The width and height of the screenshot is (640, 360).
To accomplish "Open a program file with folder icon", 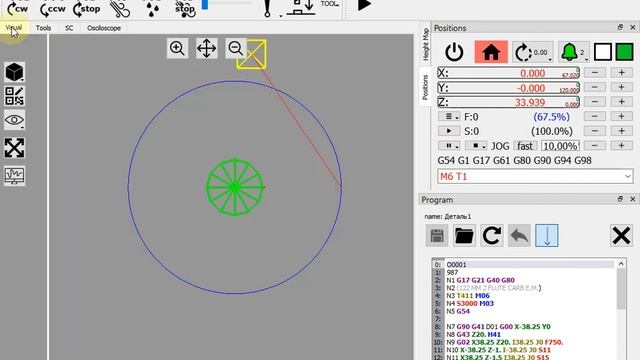I will click(464, 236).
